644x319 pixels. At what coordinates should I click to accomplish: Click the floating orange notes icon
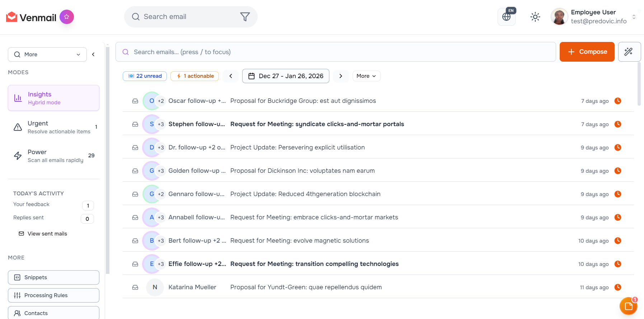(628, 306)
